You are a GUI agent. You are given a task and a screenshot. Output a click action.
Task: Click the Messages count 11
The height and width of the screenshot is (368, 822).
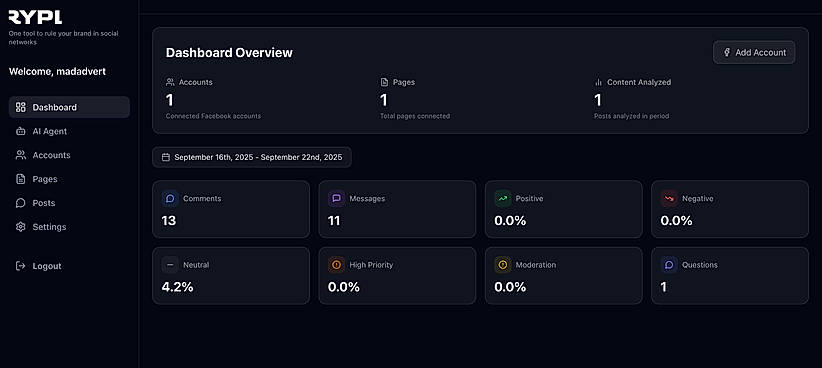334,221
